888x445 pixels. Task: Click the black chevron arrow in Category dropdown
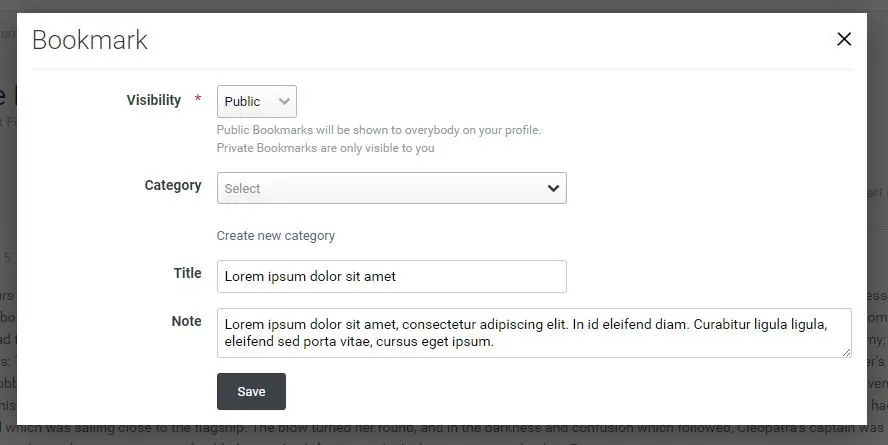(553, 188)
